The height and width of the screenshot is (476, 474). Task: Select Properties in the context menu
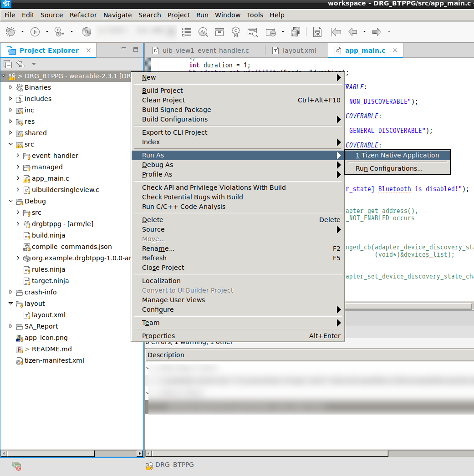[238, 336]
